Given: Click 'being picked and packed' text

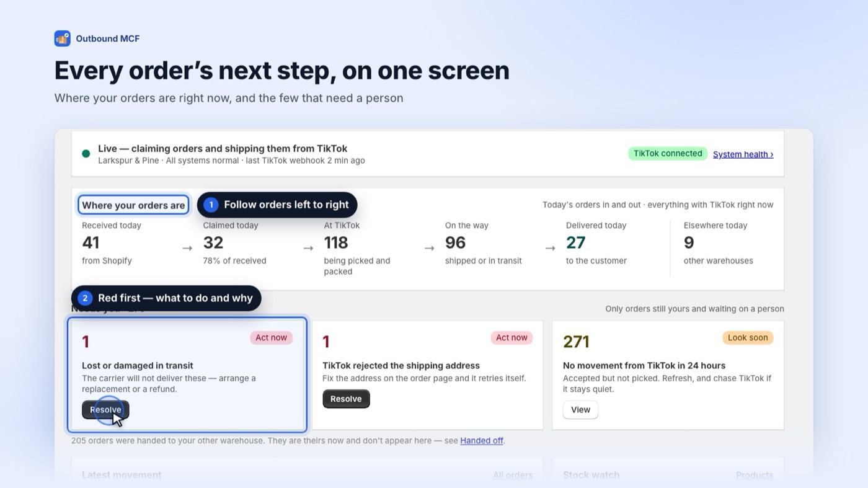Looking at the screenshot, I should 357,266.
